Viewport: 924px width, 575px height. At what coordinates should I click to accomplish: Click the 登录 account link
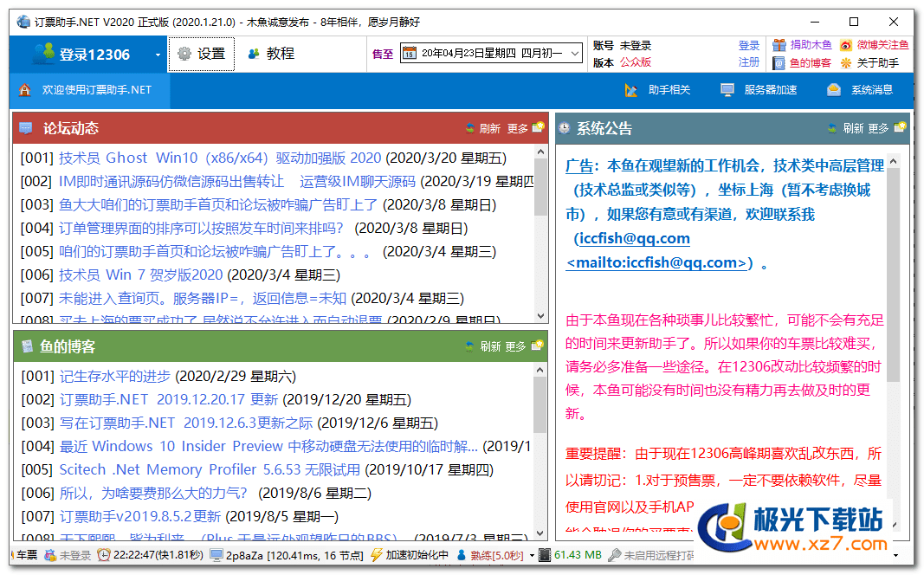tap(749, 45)
